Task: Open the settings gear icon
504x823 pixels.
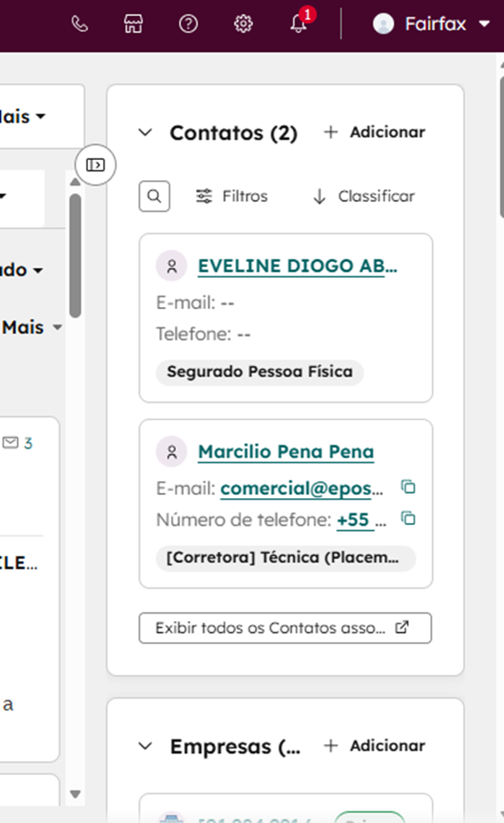Action: tap(243, 24)
